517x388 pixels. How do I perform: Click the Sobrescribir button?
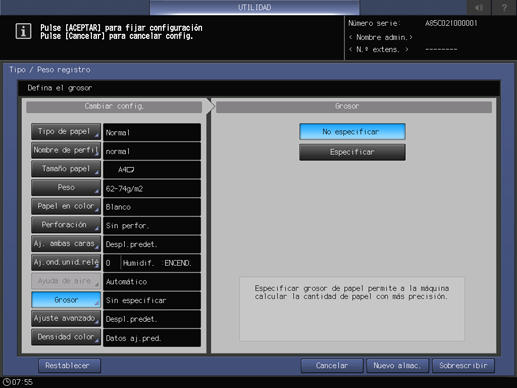point(463,366)
